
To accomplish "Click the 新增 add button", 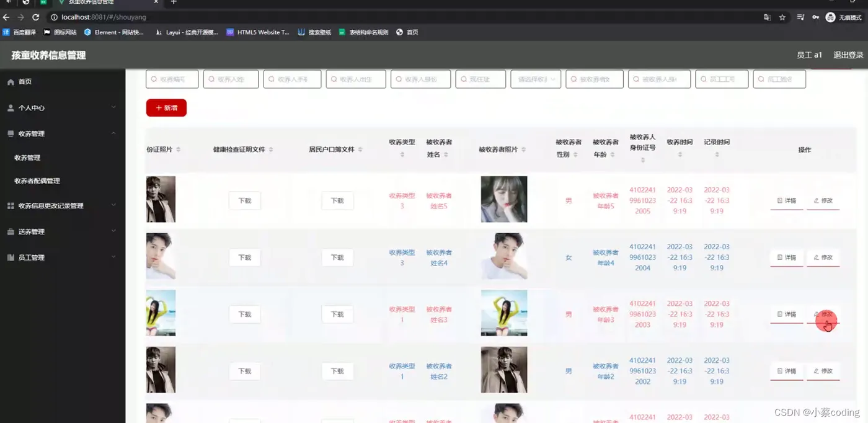I will tap(166, 108).
